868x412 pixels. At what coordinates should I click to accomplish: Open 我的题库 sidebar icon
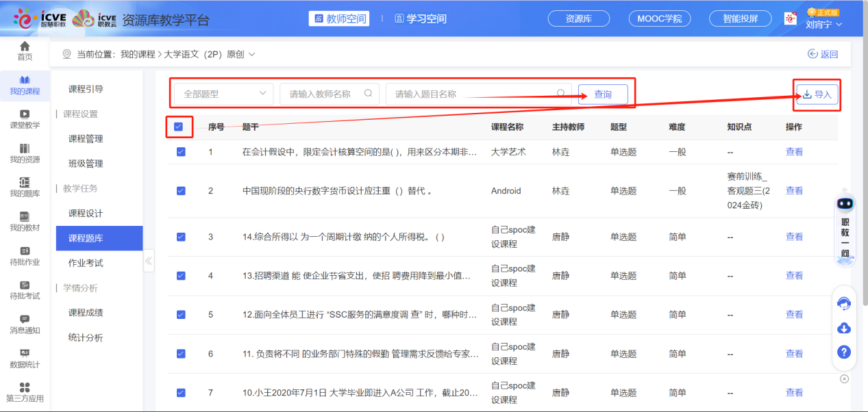click(25, 182)
